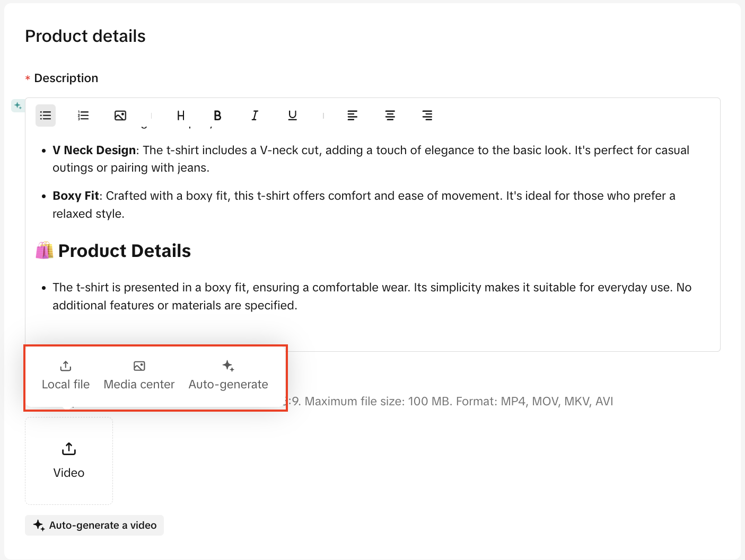
Task: Toggle bold text formatting
Action: click(217, 115)
